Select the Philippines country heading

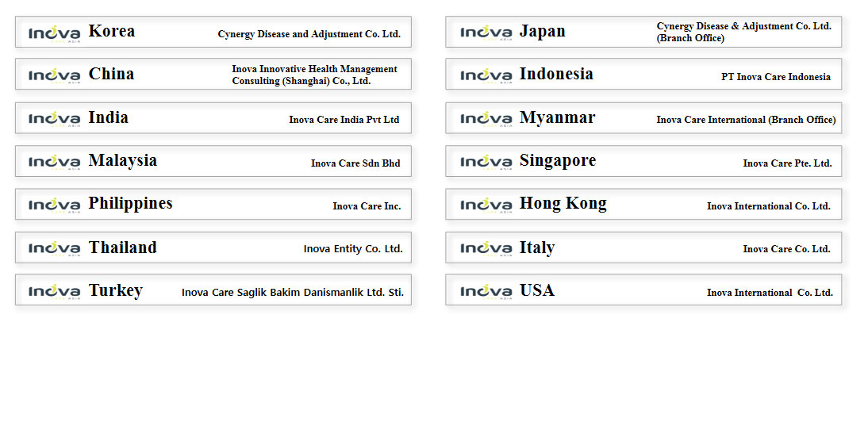(x=131, y=204)
